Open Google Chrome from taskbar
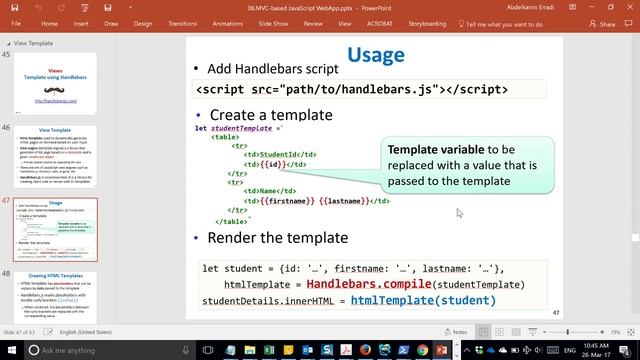This screenshot has height=360, width=640. pyautogui.click(x=422, y=350)
